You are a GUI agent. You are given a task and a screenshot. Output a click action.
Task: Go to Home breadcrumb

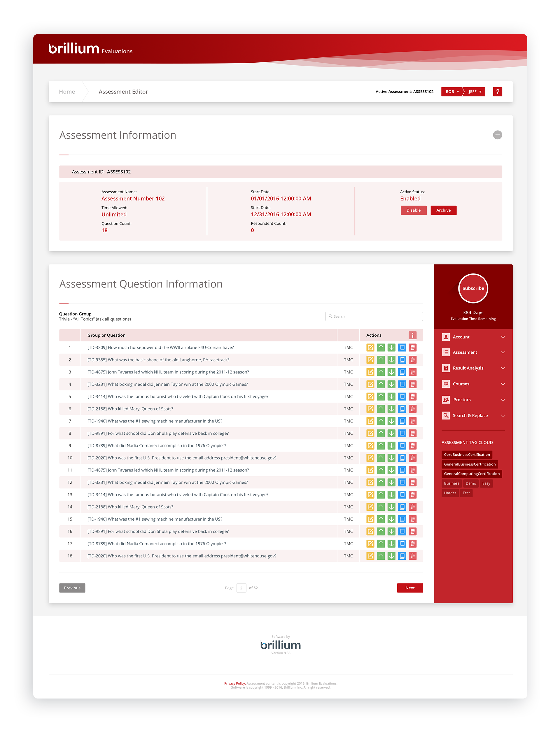pos(67,92)
